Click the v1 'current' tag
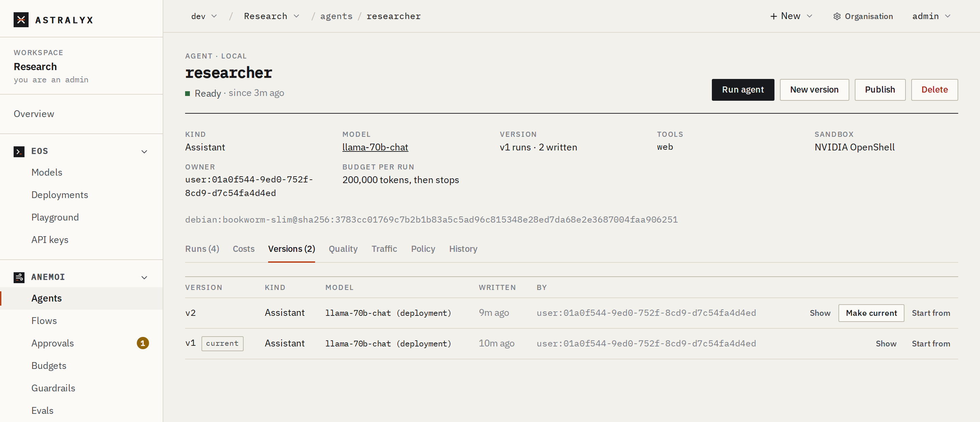This screenshot has width=980, height=422. pyautogui.click(x=222, y=344)
